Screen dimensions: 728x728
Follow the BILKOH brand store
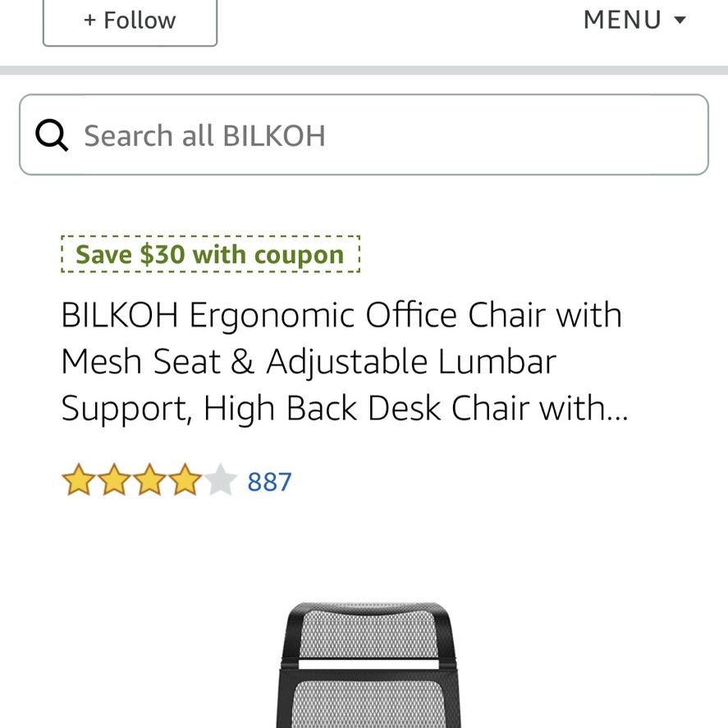(130, 21)
